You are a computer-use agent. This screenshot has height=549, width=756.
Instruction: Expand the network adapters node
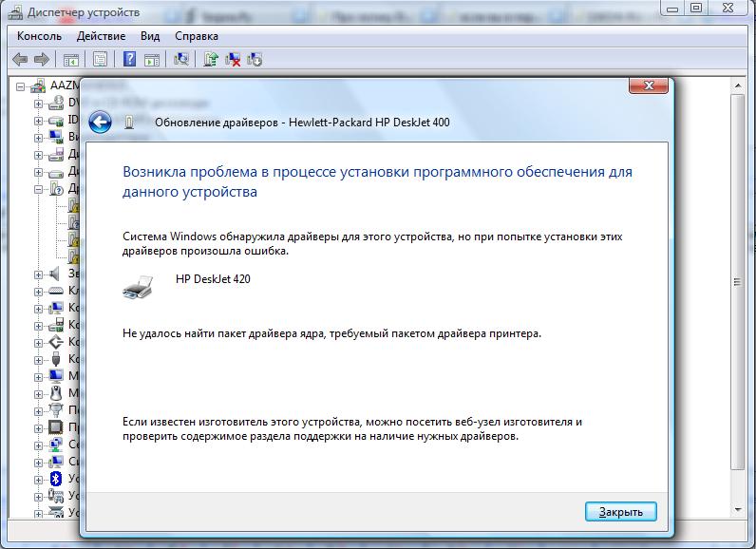pyautogui.click(x=38, y=445)
